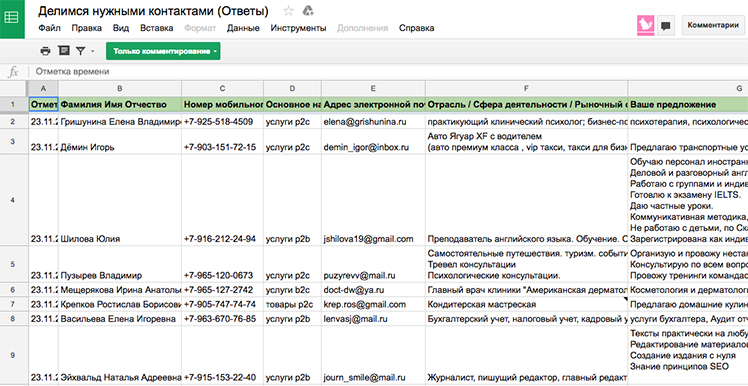The height and width of the screenshot is (386, 748).
Task: Select row 4 header
Action: [x=13, y=200]
